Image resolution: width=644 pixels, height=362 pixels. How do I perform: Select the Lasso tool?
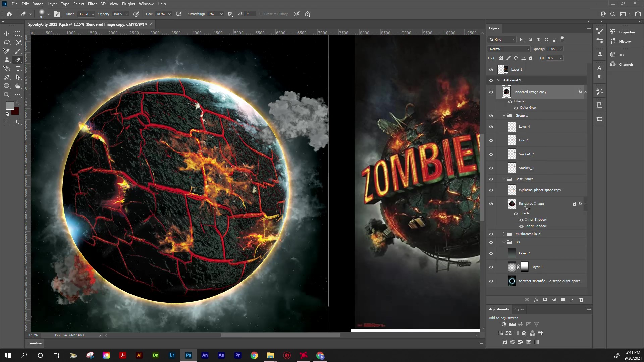tap(6, 42)
